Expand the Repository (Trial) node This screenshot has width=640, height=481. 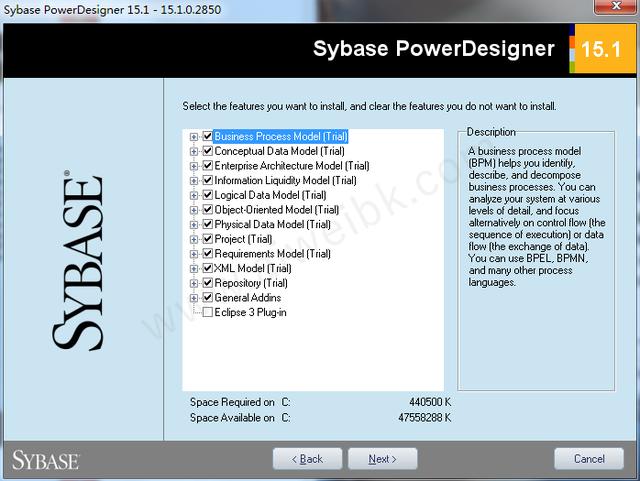tap(194, 283)
